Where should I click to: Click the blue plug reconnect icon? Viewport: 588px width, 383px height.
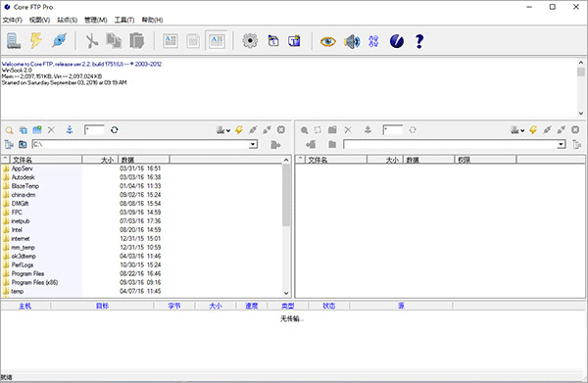pos(59,40)
